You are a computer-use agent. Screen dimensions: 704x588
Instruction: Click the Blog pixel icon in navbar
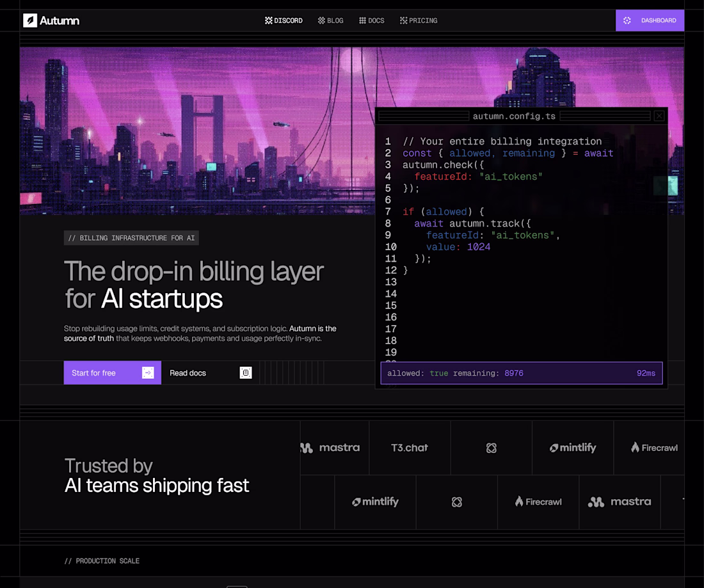point(321,20)
